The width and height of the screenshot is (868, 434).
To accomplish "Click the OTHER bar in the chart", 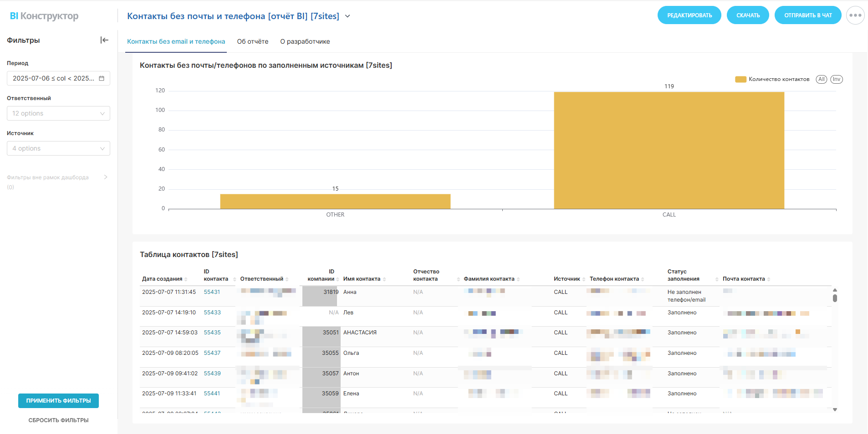I will coord(335,202).
